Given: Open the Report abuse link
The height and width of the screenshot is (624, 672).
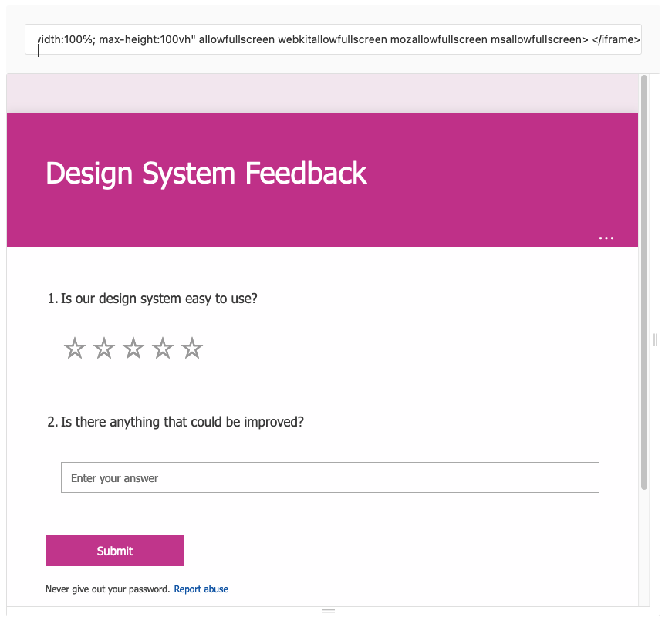Looking at the screenshot, I should 201,589.
